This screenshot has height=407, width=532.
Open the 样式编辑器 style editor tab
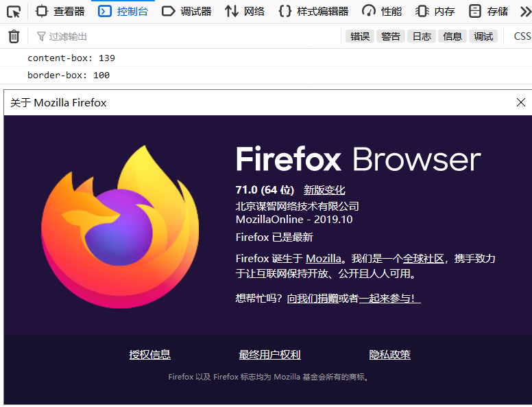pyautogui.click(x=313, y=12)
